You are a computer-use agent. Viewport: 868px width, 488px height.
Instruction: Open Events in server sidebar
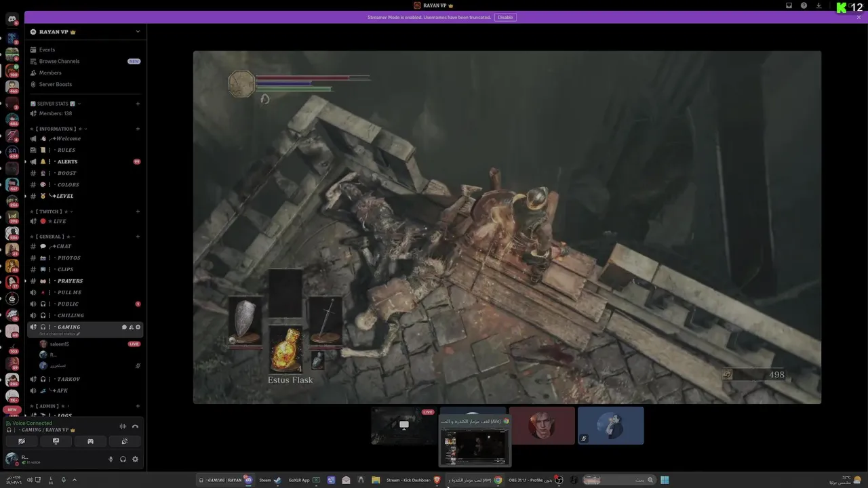(x=85, y=49)
